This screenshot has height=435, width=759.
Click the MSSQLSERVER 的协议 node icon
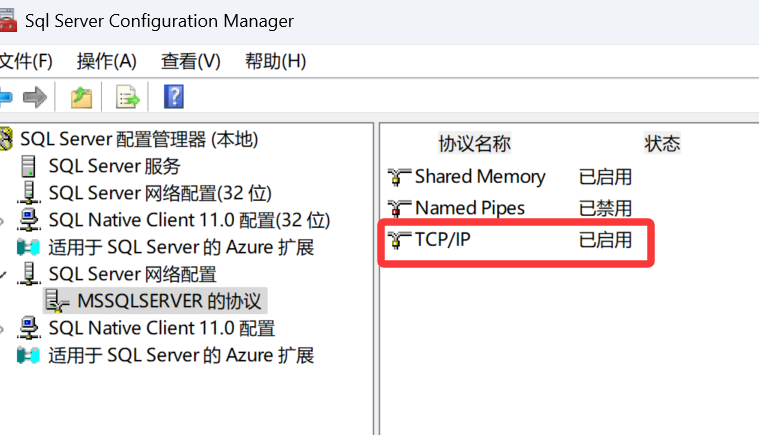point(57,301)
